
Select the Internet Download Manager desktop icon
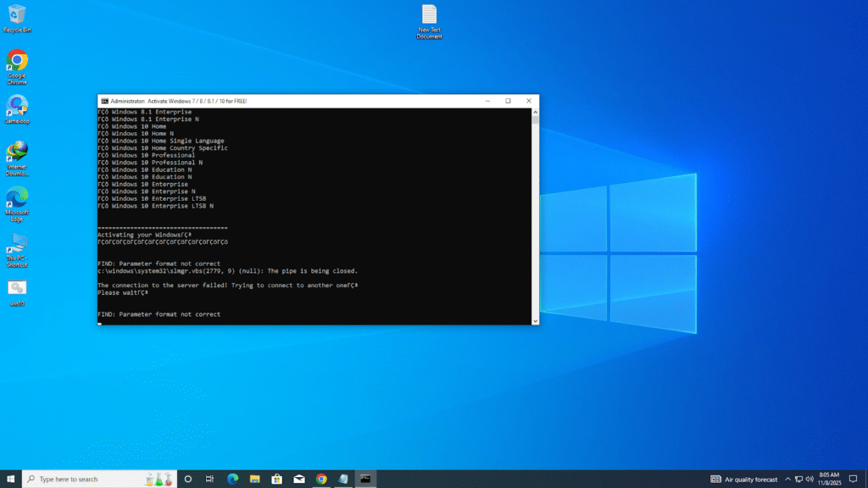(17, 152)
